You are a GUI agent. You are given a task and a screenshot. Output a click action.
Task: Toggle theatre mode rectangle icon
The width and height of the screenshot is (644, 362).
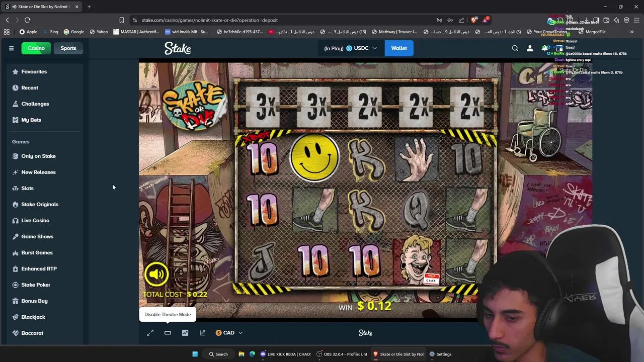click(x=168, y=333)
